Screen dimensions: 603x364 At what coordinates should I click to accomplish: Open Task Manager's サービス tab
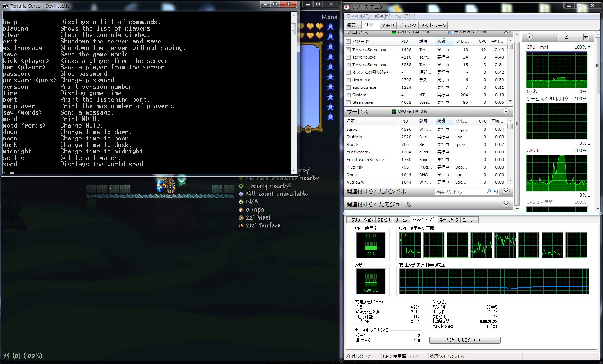(x=401, y=220)
